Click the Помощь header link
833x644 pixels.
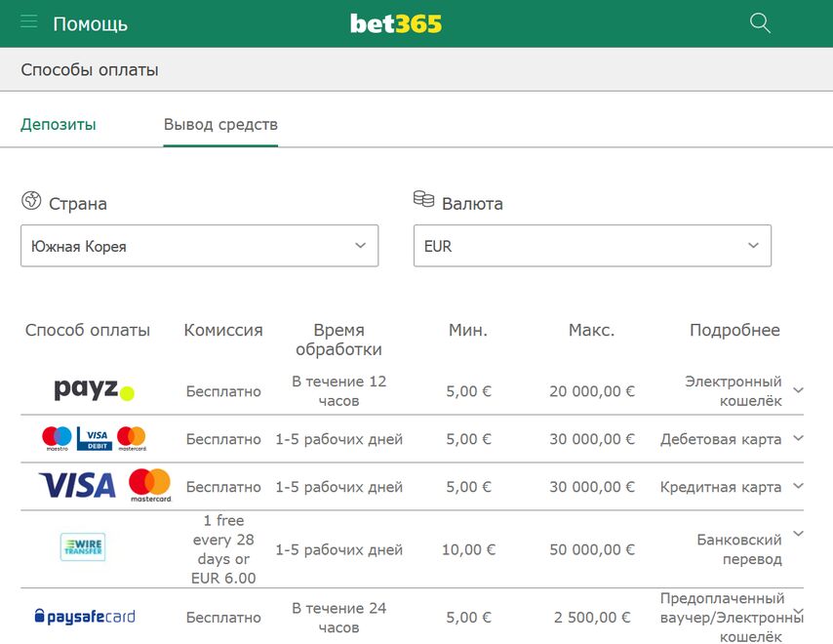pyautogui.click(x=91, y=24)
